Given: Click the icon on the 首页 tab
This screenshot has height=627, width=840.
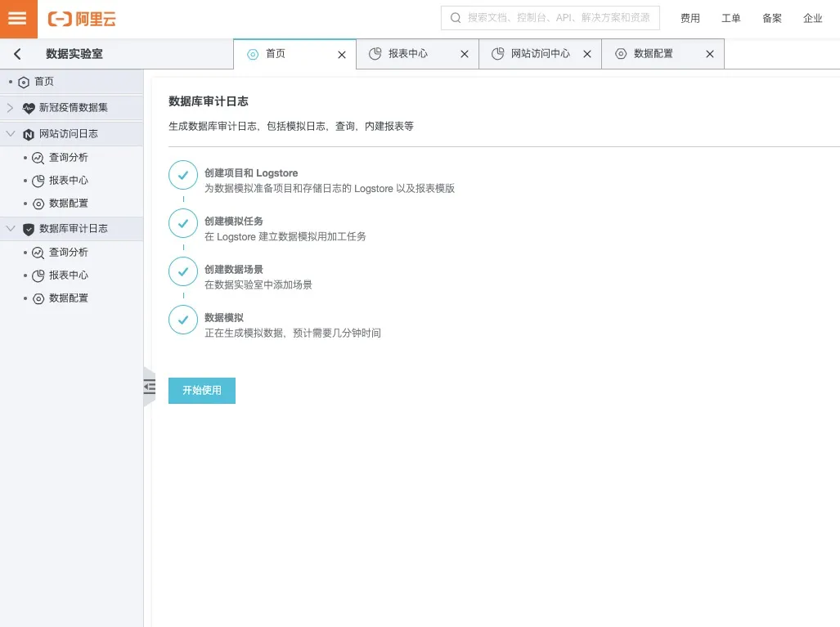Looking at the screenshot, I should [x=252, y=54].
